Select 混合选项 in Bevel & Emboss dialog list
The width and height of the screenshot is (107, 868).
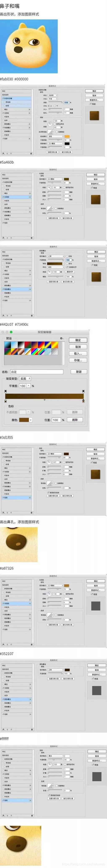[x=17, y=95]
